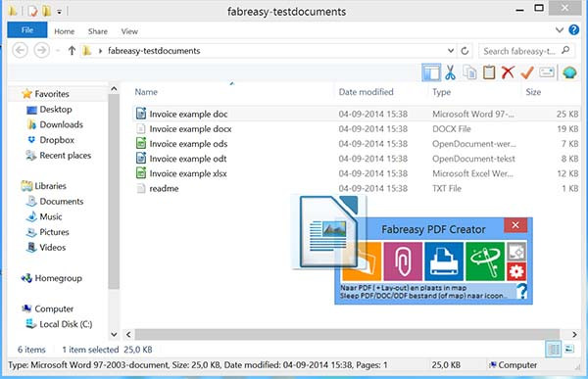Click the Paste clipboard toolbar icon
The height and width of the screenshot is (379, 588).
point(489,72)
